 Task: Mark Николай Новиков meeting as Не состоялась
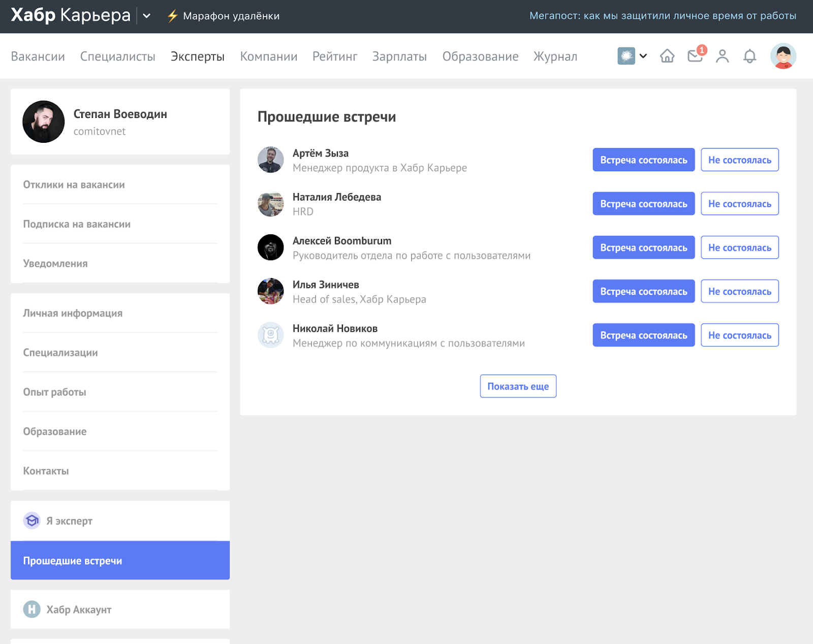739,335
